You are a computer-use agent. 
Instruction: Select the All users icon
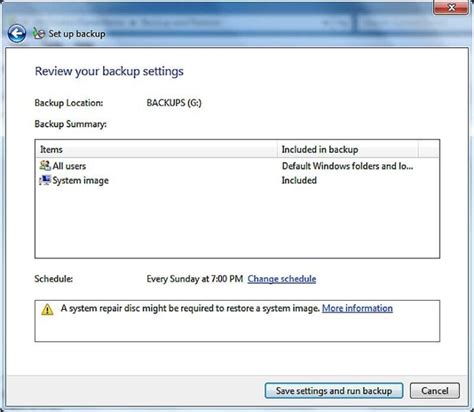coord(45,165)
